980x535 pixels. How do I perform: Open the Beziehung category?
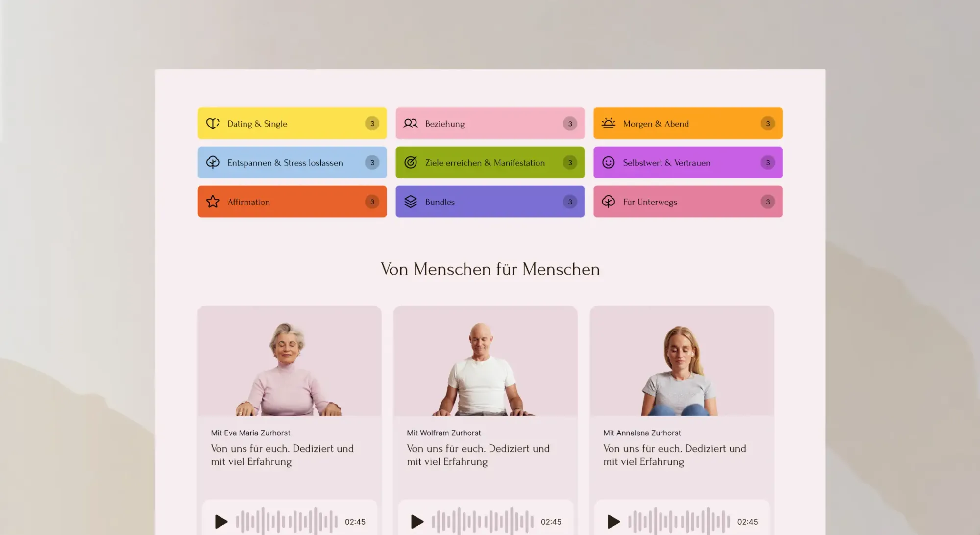pos(490,124)
